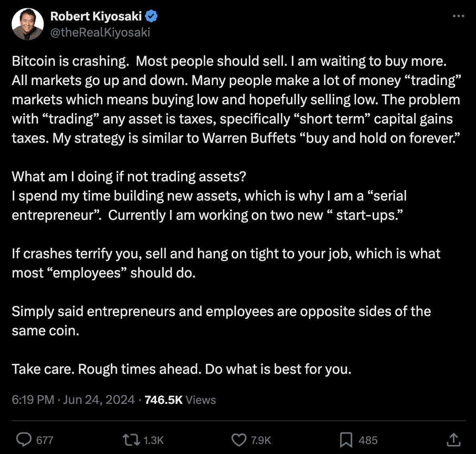This screenshot has width=476, height=454.
Task: Click the 6:19 PM timestamp
Action: point(33,400)
